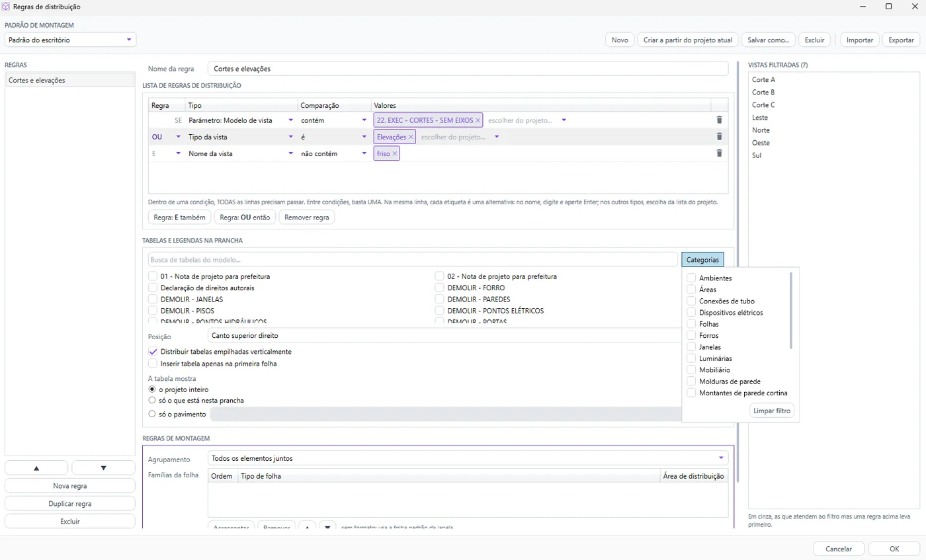Delete the first rule row with trash icon

pyautogui.click(x=719, y=120)
